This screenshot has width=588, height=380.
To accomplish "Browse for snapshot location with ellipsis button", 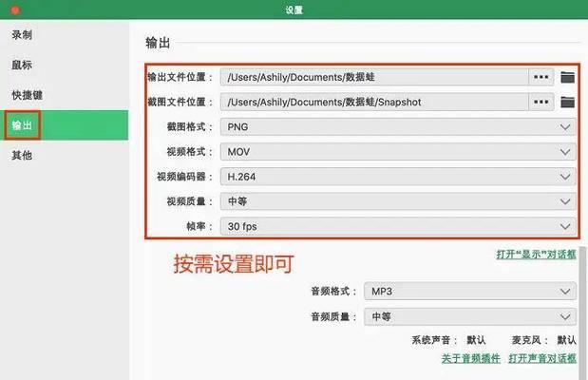I will click(x=541, y=102).
